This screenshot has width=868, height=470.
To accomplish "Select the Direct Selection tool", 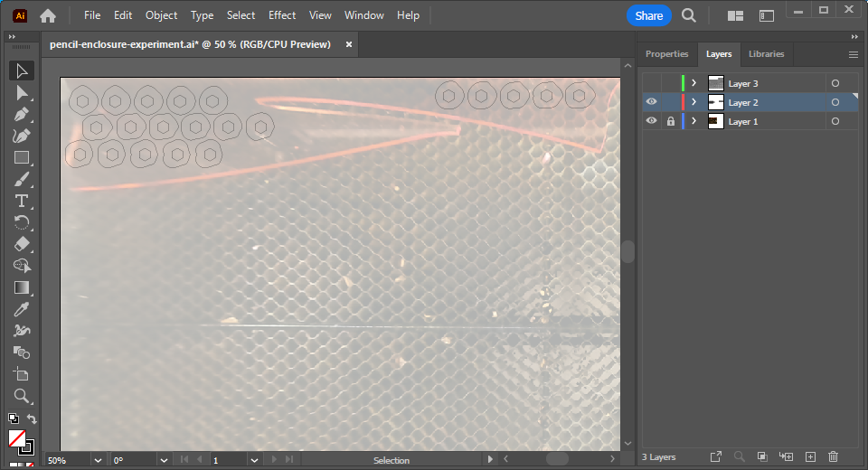I will [x=22, y=92].
